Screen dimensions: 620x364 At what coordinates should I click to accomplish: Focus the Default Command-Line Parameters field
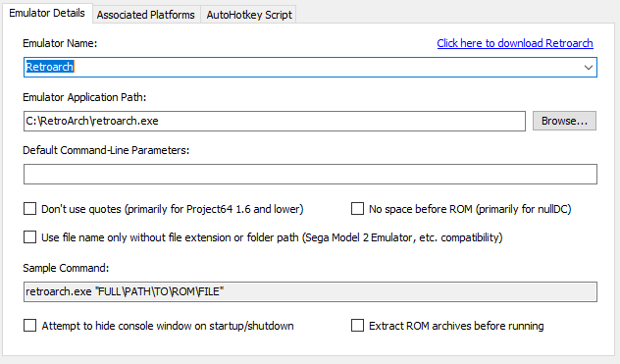(310, 174)
